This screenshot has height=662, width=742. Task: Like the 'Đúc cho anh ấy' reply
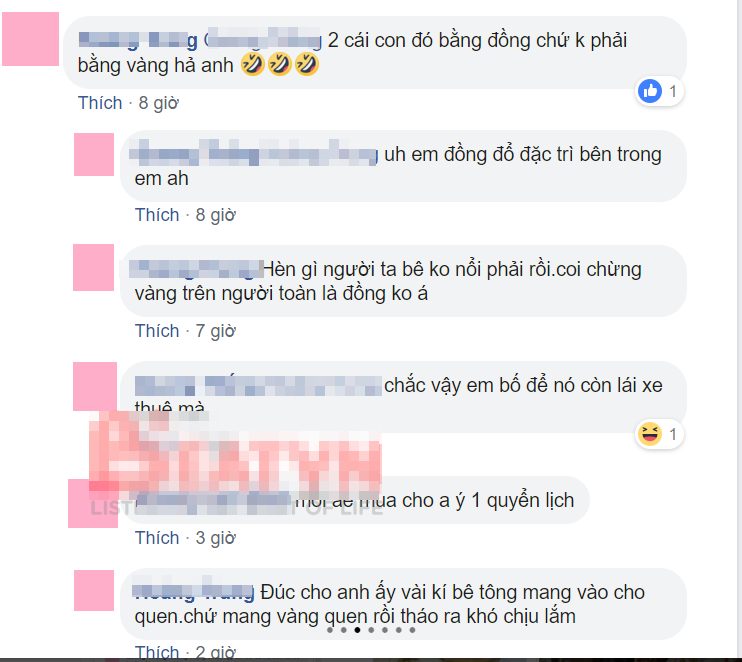(x=157, y=653)
